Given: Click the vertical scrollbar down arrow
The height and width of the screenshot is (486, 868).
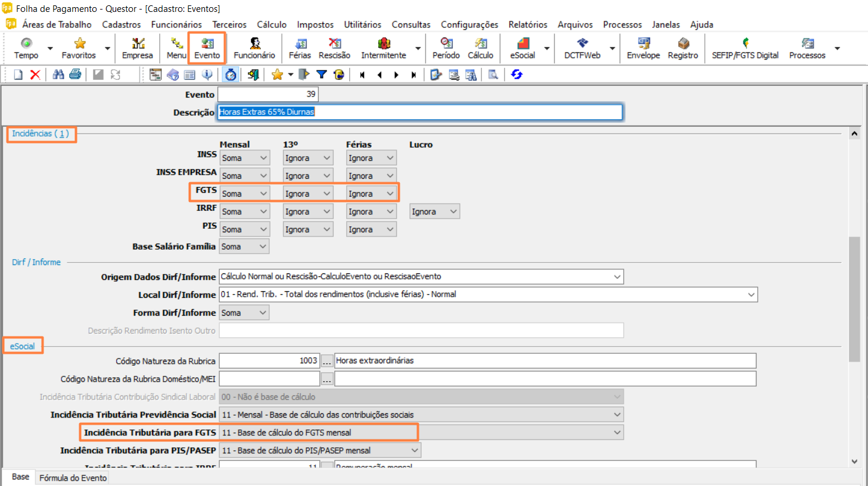Looking at the screenshot, I should [x=854, y=461].
